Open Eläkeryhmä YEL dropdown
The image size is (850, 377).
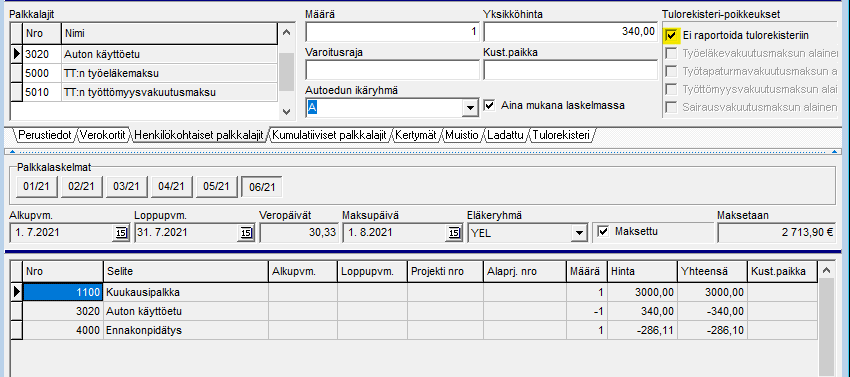[x=579, y=233]
